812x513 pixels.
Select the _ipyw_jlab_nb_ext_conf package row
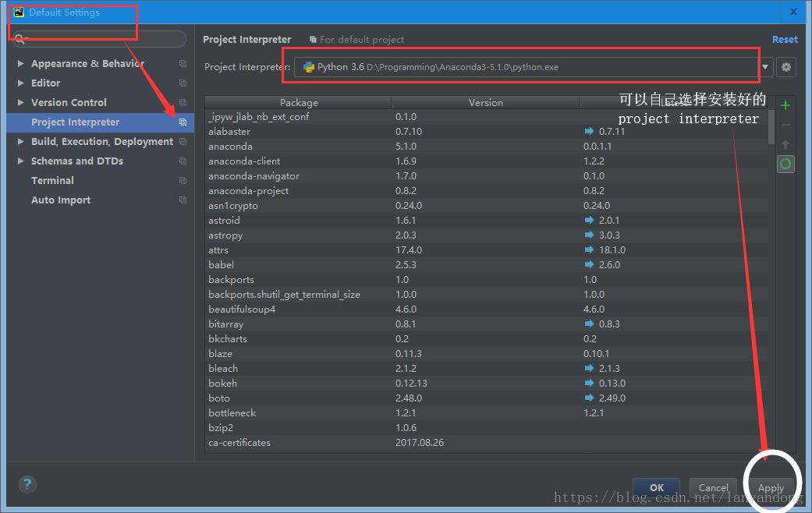[486, 116]
